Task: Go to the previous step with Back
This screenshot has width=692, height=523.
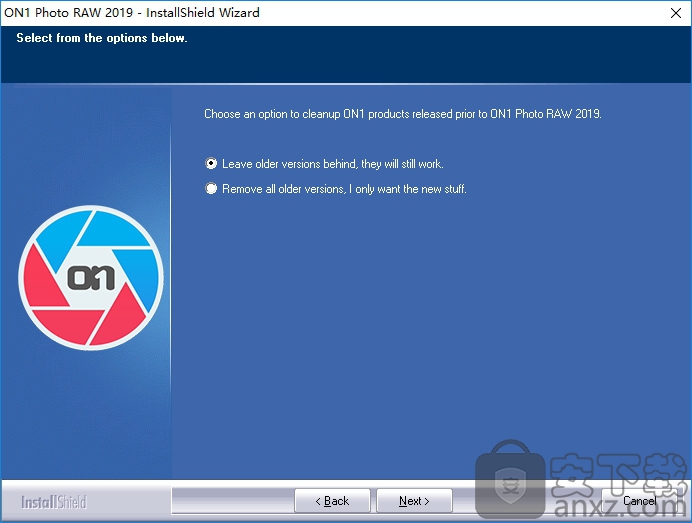Action: [332, 501]
